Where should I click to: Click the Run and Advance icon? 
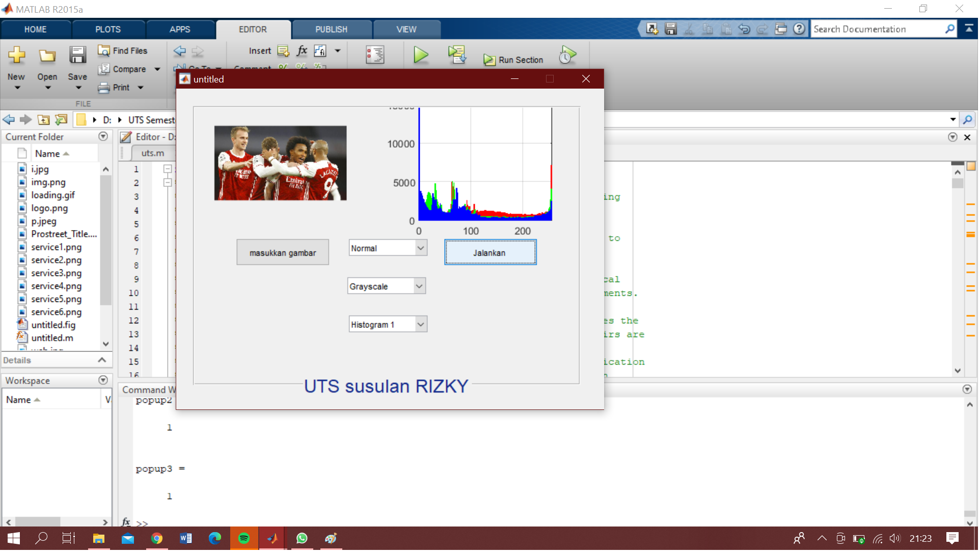(456, 55)
